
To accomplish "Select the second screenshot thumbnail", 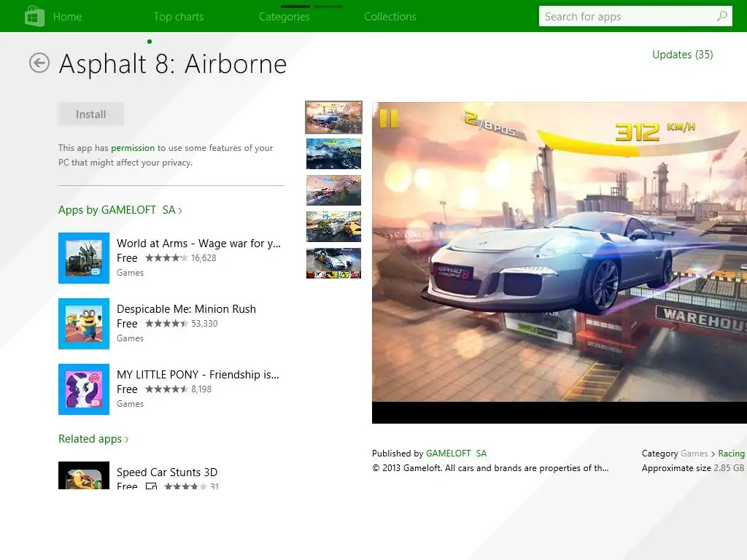I will [333, 154].
